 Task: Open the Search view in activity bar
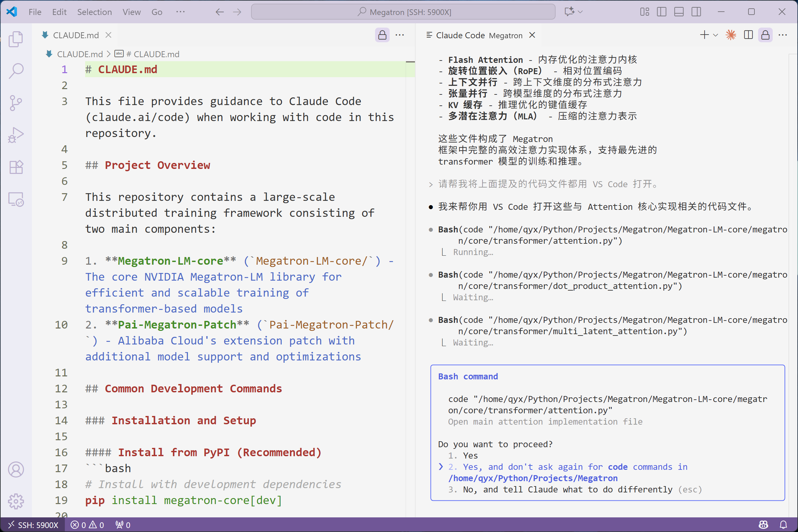(x=16, y=71)
